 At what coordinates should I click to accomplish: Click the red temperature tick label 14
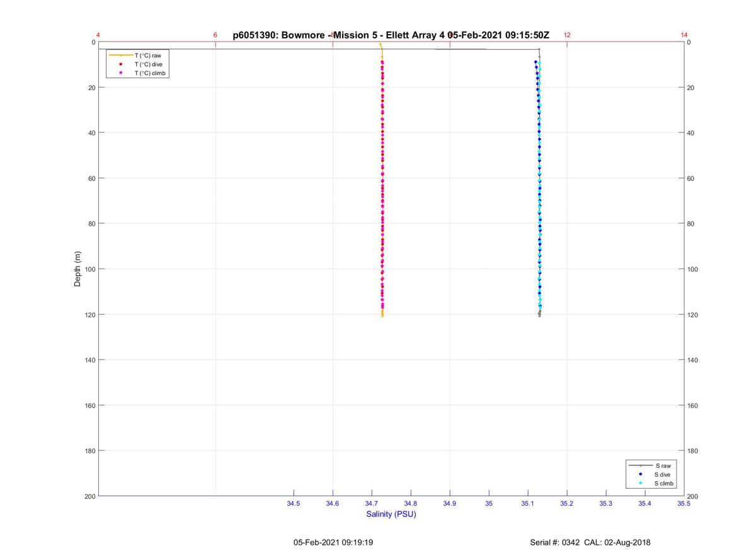point(684,35)
